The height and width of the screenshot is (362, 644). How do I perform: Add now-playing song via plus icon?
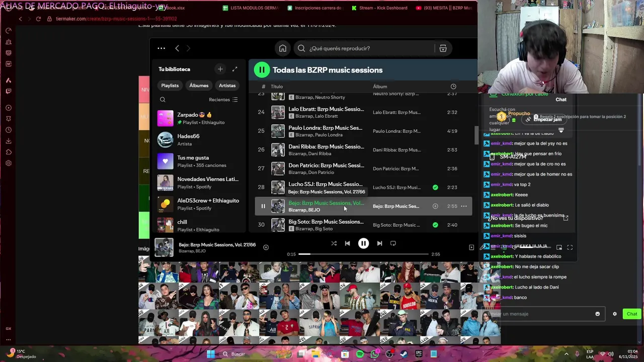(x=266, y=247)
